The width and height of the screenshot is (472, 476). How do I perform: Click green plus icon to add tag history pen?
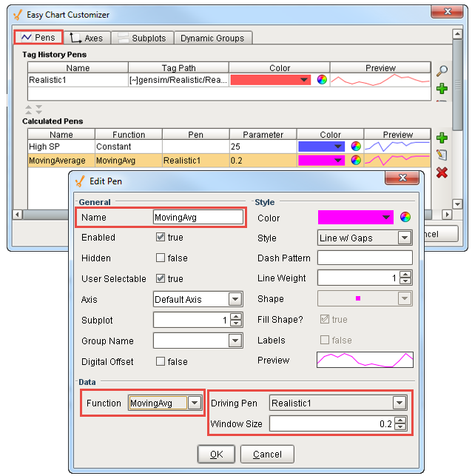442,89
